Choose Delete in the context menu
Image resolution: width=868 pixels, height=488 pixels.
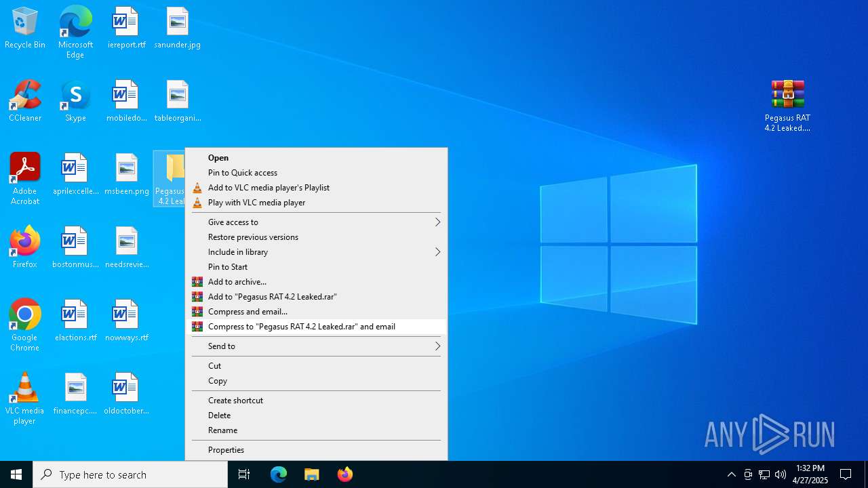coord(316,415)
